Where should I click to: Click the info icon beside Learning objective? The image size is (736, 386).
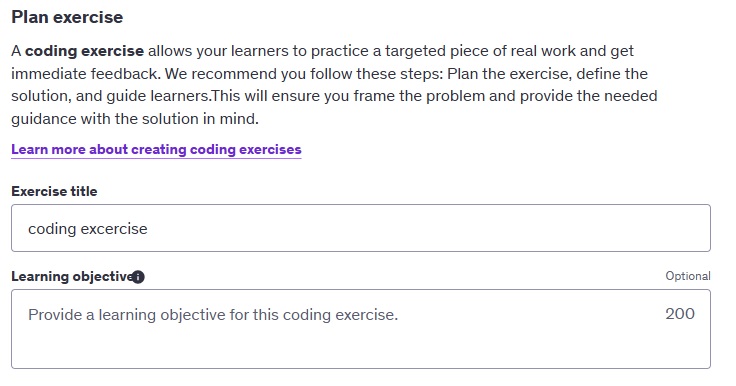138,277
